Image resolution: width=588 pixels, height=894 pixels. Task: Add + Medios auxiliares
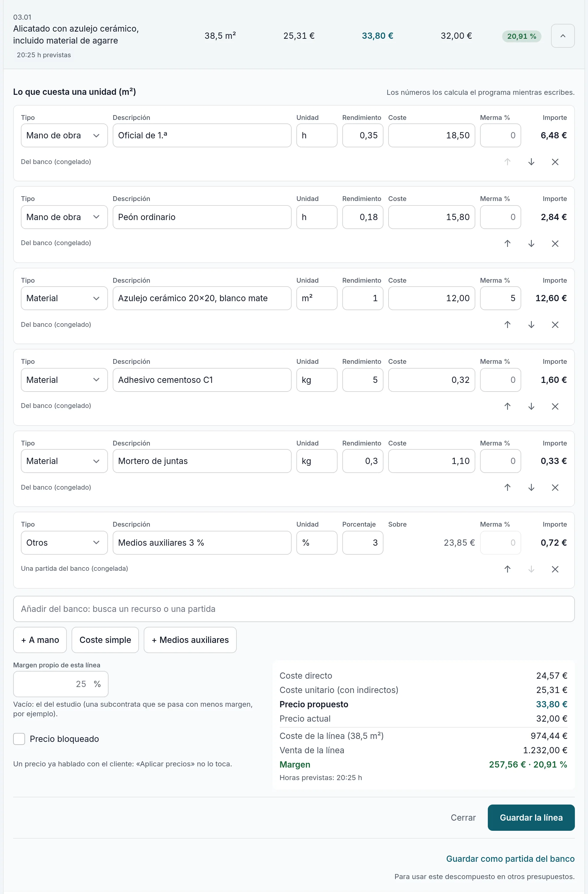(190, 640)
